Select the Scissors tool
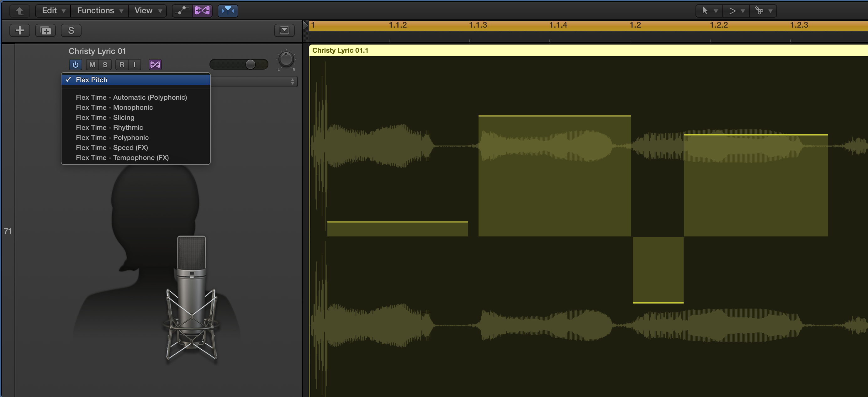The height and width of the screenshot is (397, 868). coord(760,10)
